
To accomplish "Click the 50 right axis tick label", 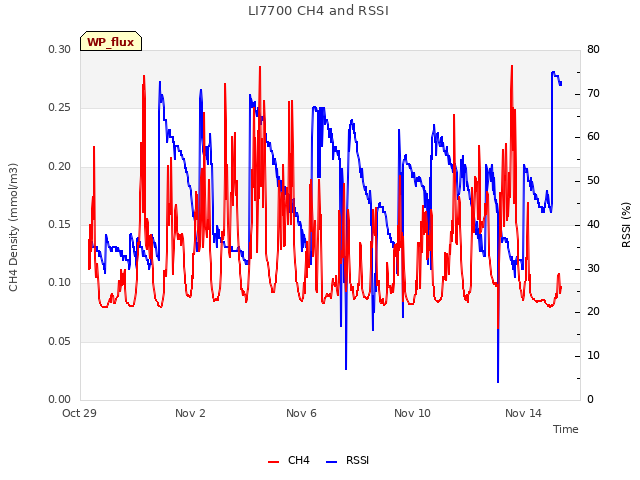I will pos(593,180).
